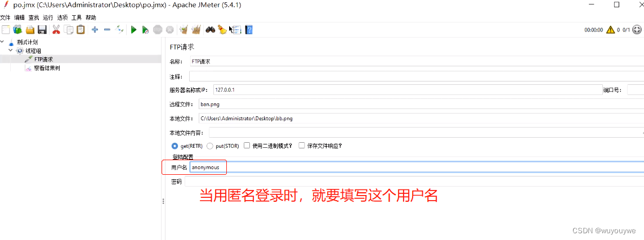The width and height of the screenshot is (644, 240).
Task: Open the 选项 menu
Action: click(x=62, y=17)
